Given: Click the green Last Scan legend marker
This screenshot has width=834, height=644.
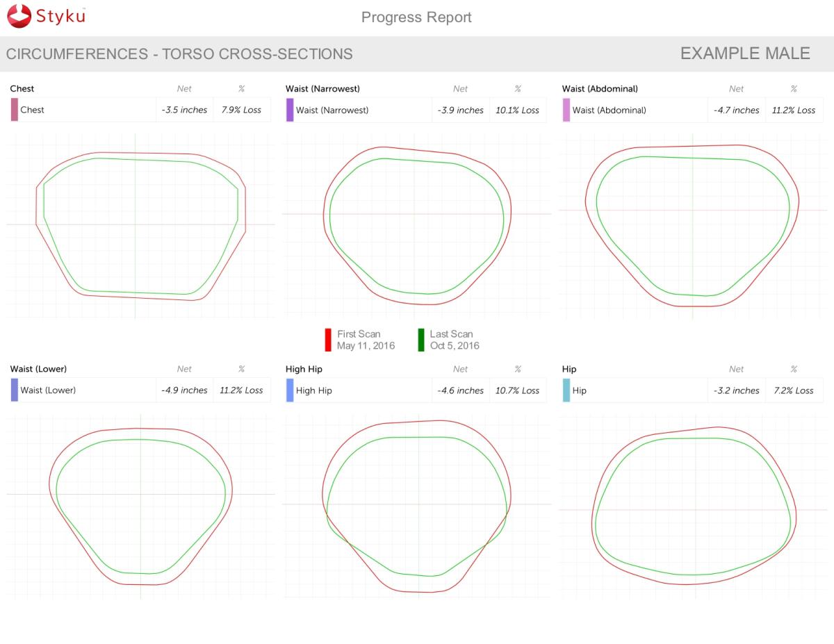Looking at the screenshot, I should coord(420,340).
